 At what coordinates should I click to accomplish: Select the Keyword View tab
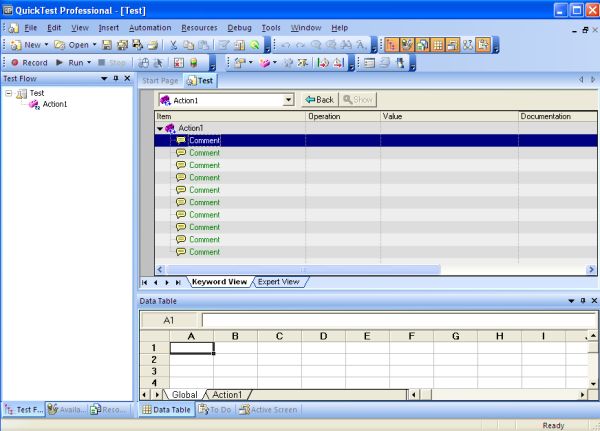219,282
